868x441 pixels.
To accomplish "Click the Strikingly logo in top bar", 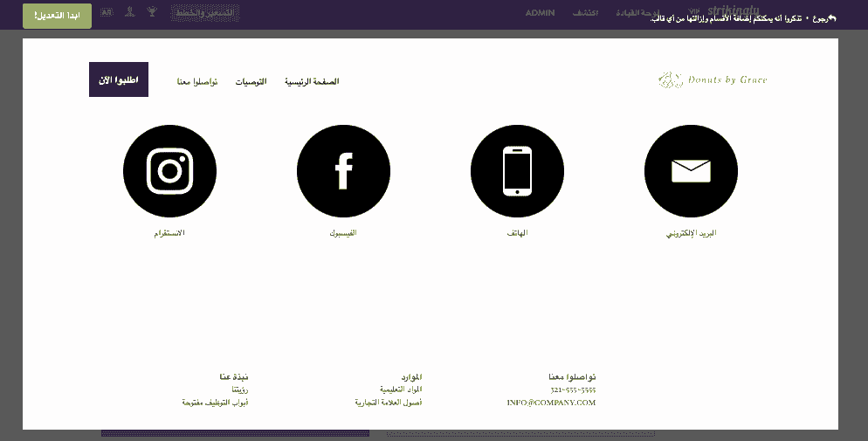I will [x=733, y=10].
